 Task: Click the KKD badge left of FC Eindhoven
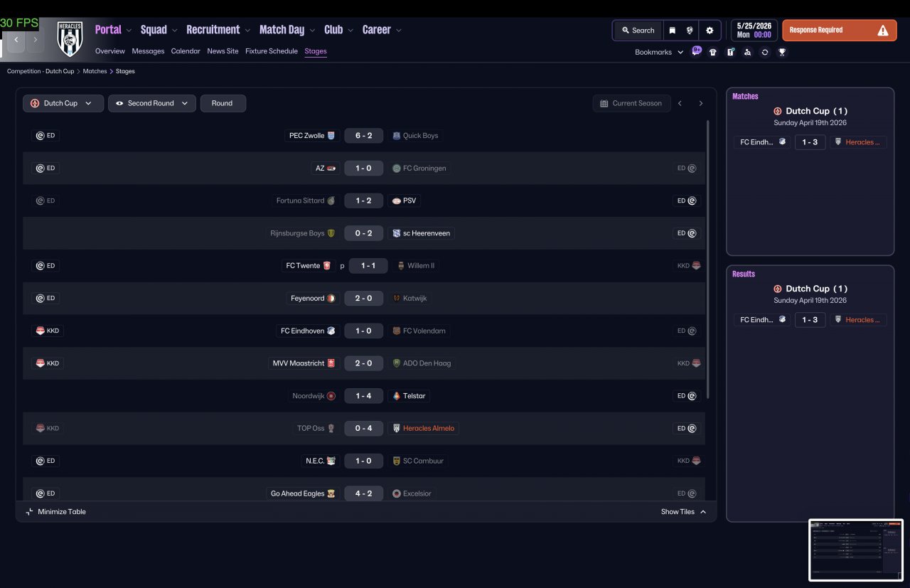[x=48, y=331]
